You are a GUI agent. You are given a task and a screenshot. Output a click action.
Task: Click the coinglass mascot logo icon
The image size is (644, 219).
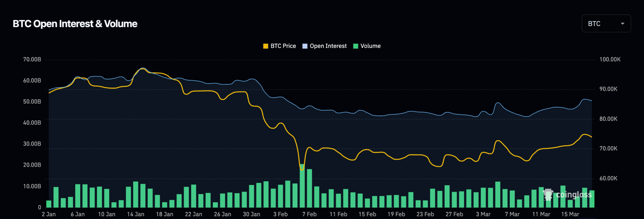pos(548,194)
